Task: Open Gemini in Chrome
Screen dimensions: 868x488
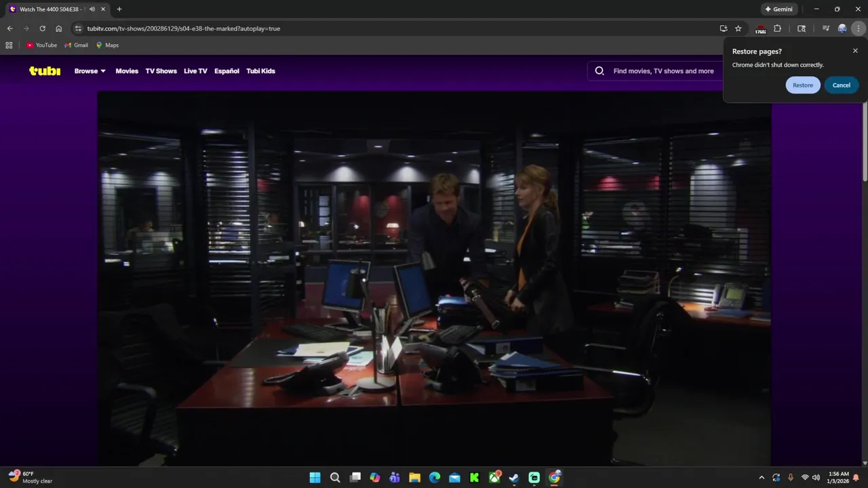Action: [x=778, y=9]
